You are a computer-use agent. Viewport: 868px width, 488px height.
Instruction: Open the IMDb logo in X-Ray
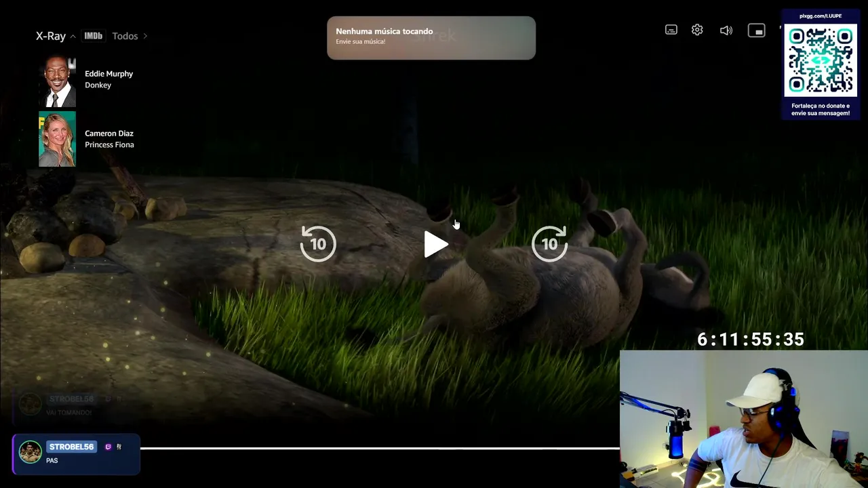[94, 36]
